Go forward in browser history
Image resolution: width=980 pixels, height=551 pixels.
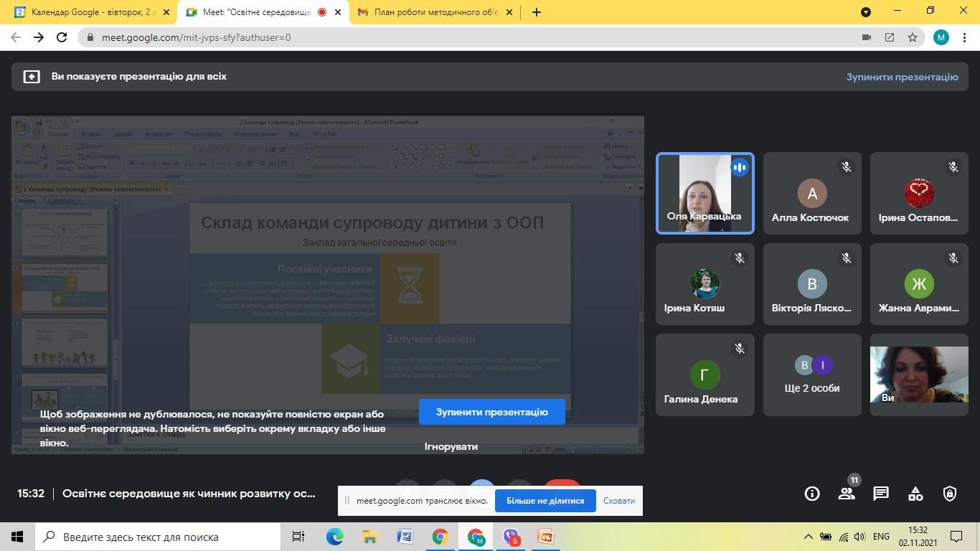[x=39, y=37]
